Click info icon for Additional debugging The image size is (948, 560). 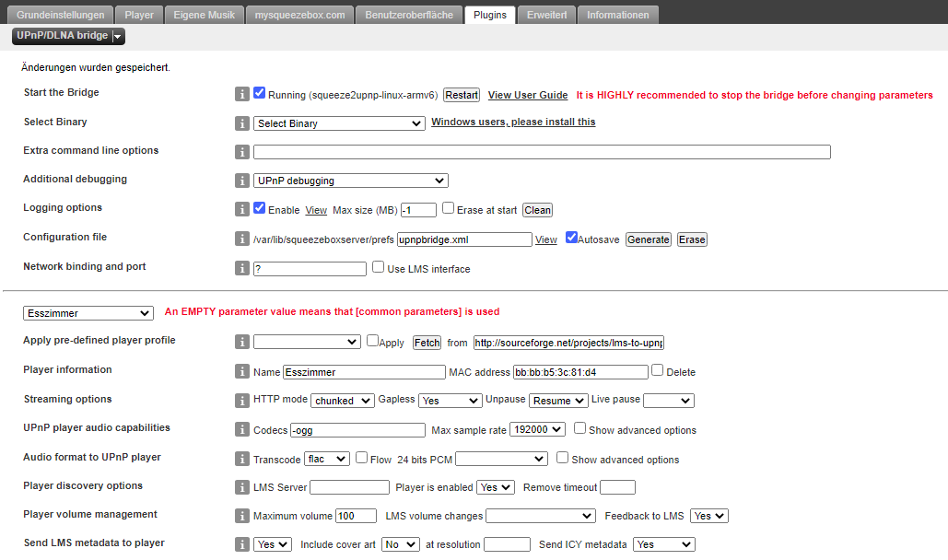point(242,181)
